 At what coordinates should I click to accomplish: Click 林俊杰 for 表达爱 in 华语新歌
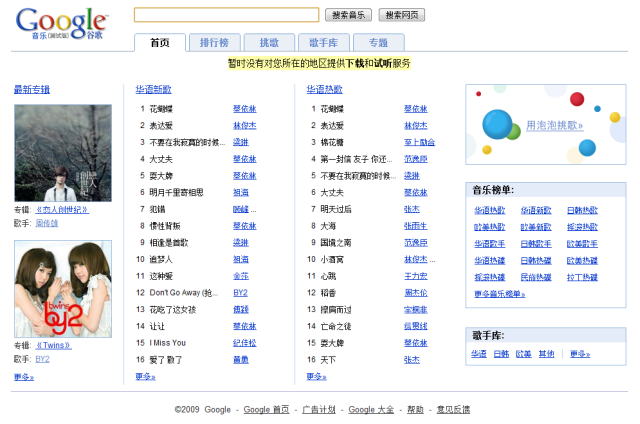tap(244, 126)
